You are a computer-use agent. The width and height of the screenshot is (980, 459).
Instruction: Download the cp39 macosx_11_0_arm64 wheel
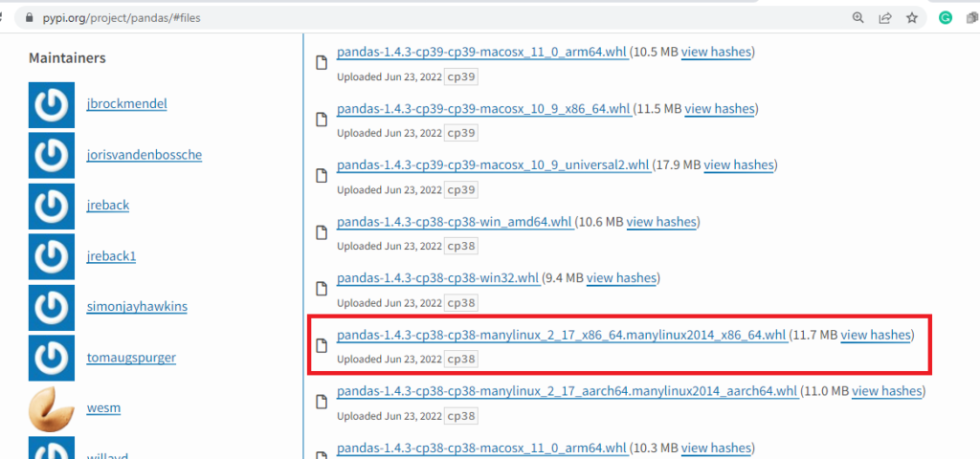pyautogui.click(x=482, y=53)
